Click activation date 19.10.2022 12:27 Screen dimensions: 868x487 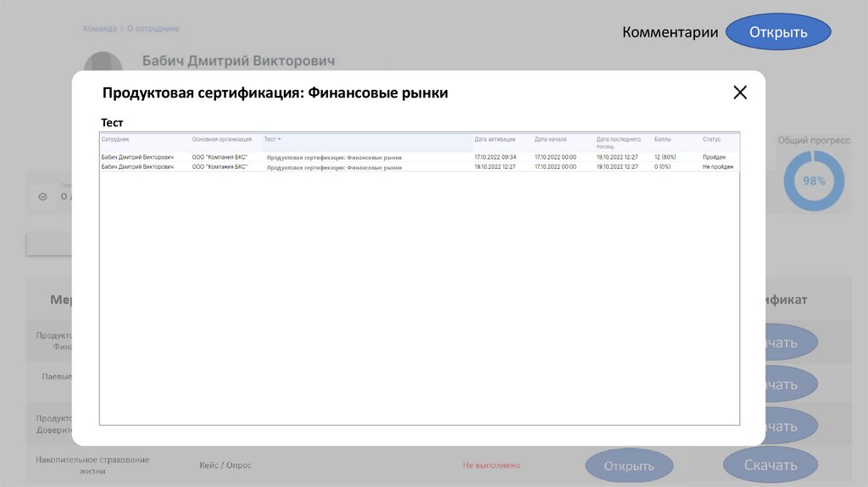(x=495, y=167)
